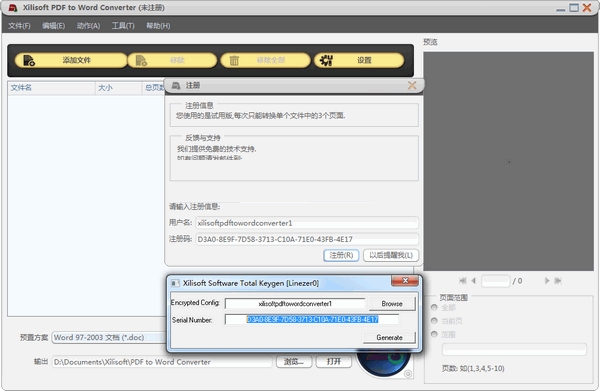Viewport: 600px width, 391px height.
Task: Click the preview page number box
Action: pyautogui.click(x=496, y=281)
